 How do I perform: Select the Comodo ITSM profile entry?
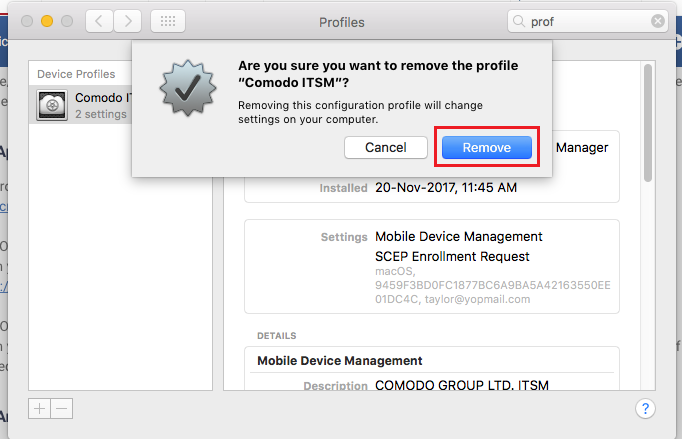click(80, 105)
